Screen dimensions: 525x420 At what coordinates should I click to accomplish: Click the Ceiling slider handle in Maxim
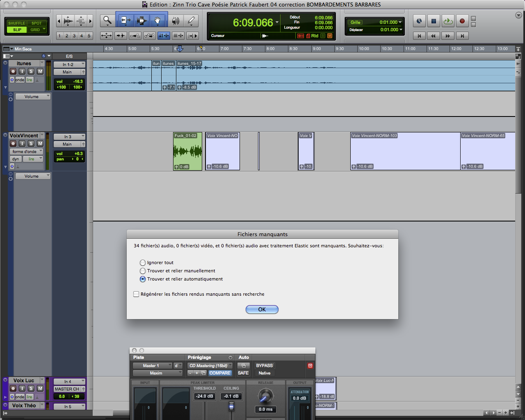(231, 406)
